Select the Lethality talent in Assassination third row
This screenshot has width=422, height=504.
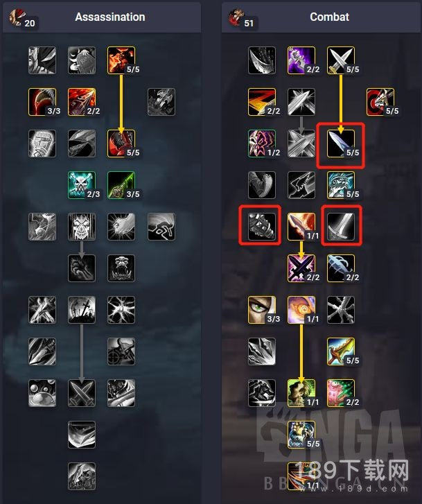pyautogui.click(x=121, y=144)
